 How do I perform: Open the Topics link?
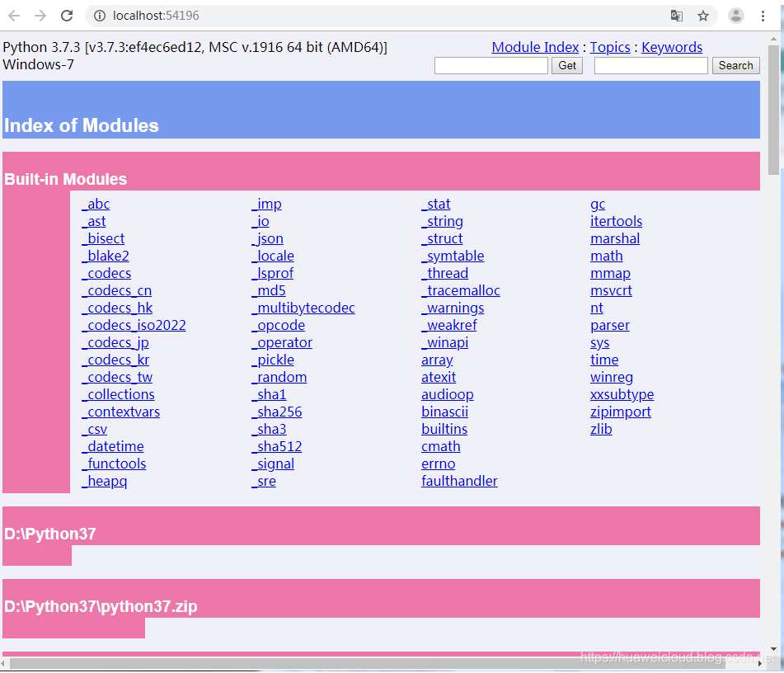tap(610, 47)
